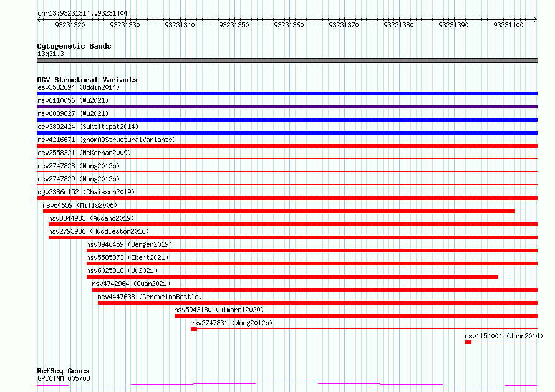
Task: Click the red bar under nsv2793936 (Huddleston2016)
Action: click(293, 237)
